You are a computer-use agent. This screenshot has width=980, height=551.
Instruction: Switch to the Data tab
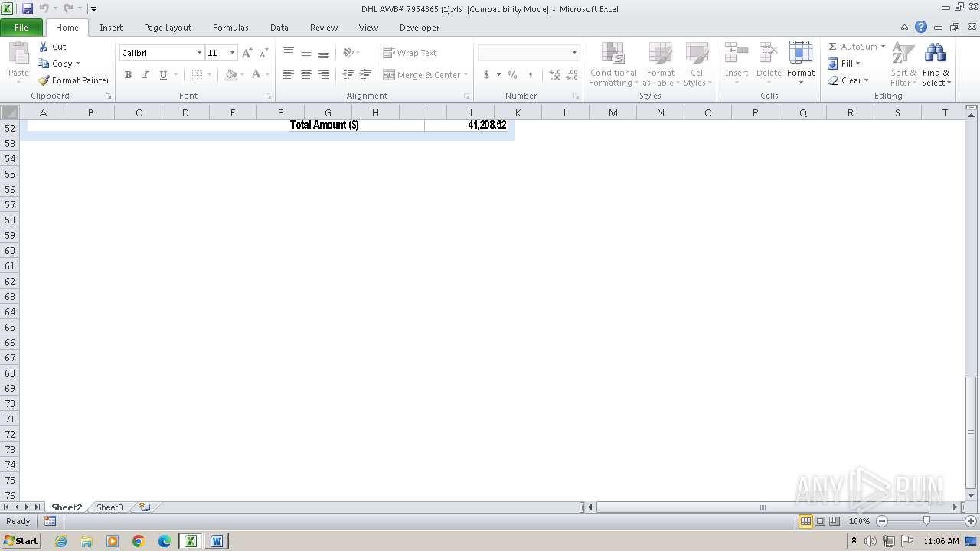[279, 28]
